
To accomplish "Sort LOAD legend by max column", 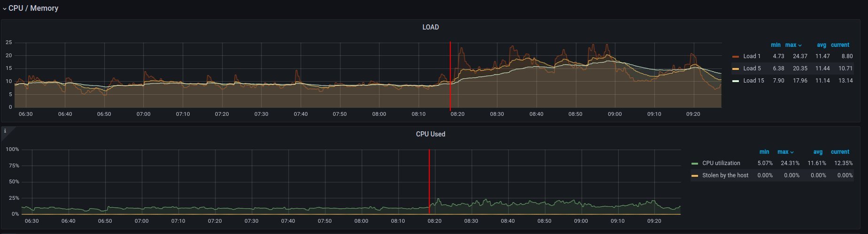I will pos(791,45).
